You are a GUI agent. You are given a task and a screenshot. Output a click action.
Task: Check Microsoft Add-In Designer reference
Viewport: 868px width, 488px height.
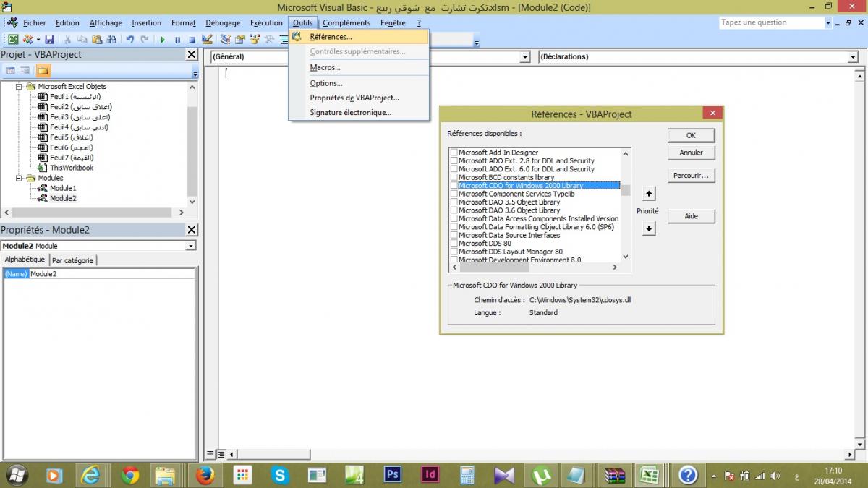(454, 153)
